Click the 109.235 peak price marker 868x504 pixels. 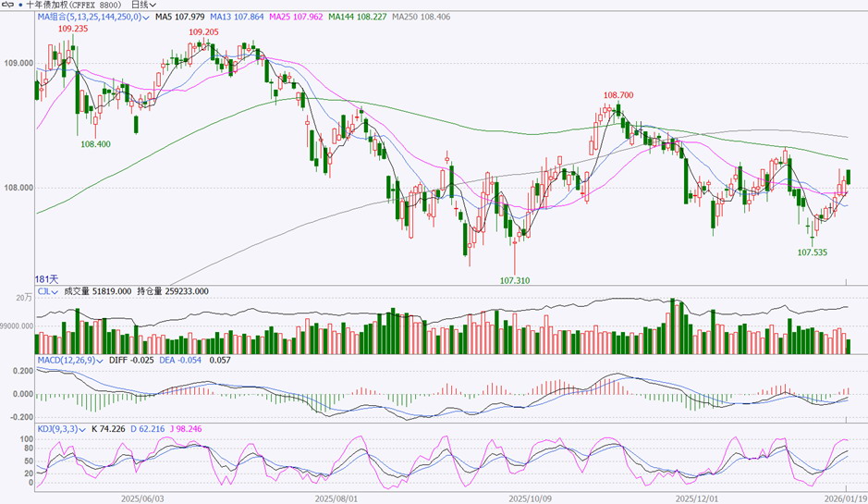[73, 29]
